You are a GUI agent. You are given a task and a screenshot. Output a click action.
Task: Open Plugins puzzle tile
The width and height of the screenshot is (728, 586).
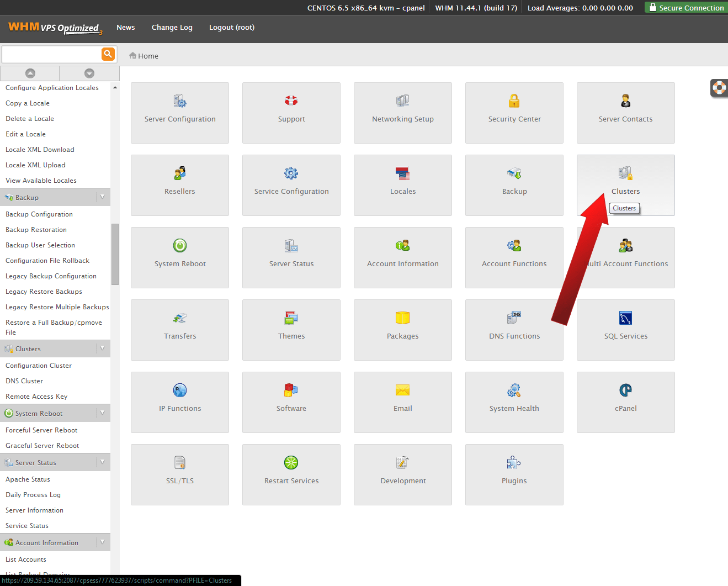[514, 474]
